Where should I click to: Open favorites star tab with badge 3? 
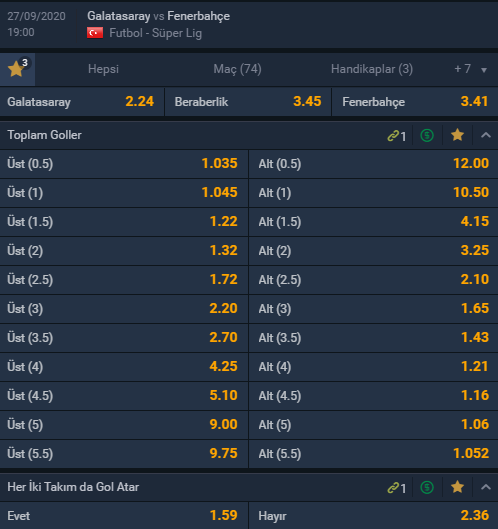click(x=17, y=69)
